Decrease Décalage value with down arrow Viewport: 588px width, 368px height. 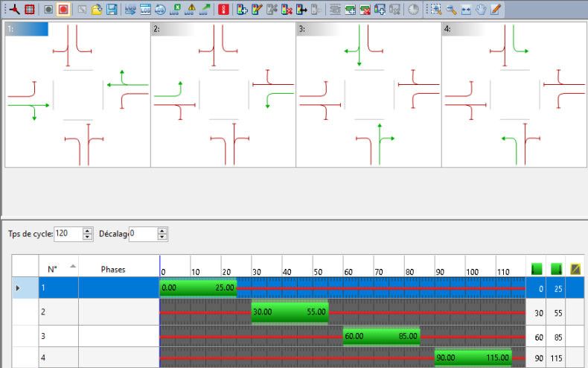[162, 238]
